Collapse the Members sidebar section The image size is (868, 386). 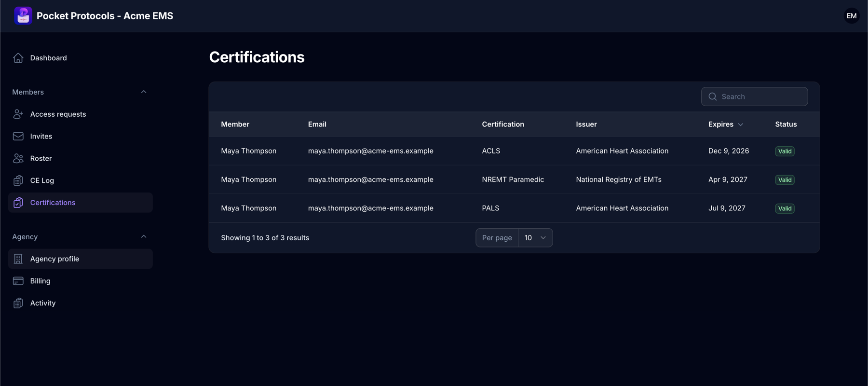point(144,92)
